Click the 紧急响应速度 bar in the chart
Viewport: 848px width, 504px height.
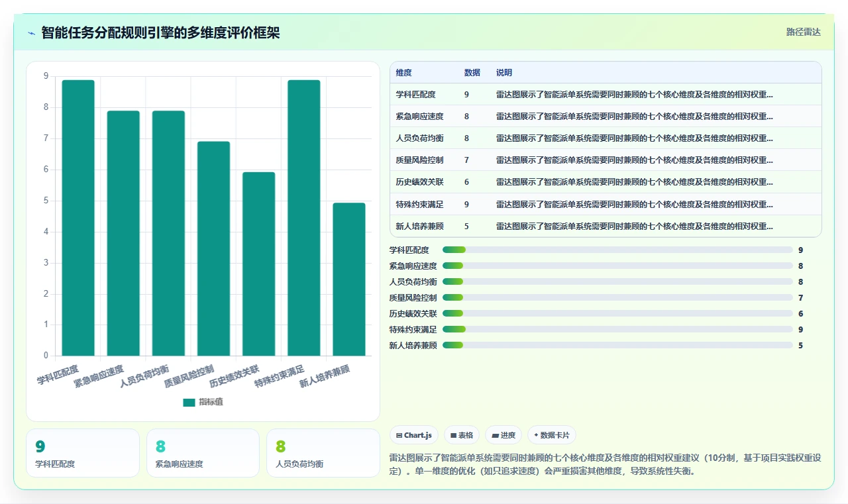[123, 233]
